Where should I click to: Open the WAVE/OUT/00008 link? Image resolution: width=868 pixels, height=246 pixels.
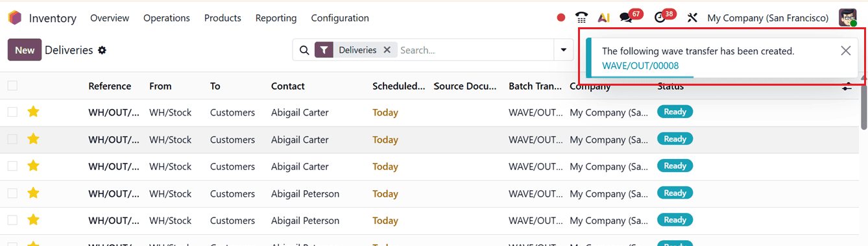(640, 66)
